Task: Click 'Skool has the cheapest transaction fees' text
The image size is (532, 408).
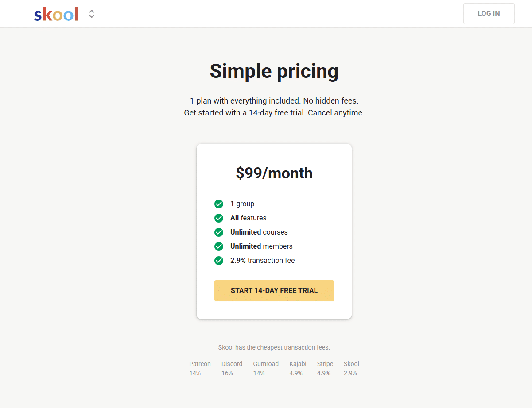Action: (x=274, y=348)
